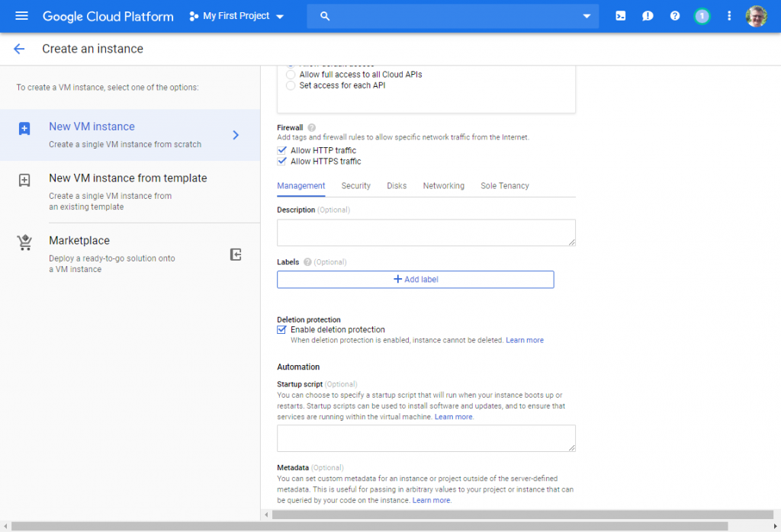Viewport: 781px width, 532px height.
Task: Click the scrollbar right arrow at bottom
Action: pos(775,526)
